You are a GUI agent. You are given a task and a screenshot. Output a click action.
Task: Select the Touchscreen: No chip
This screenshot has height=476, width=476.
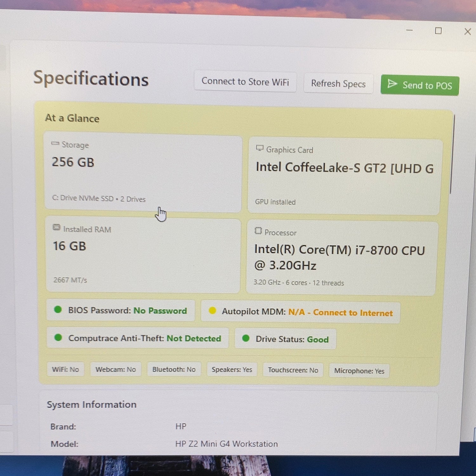(293, 370)
